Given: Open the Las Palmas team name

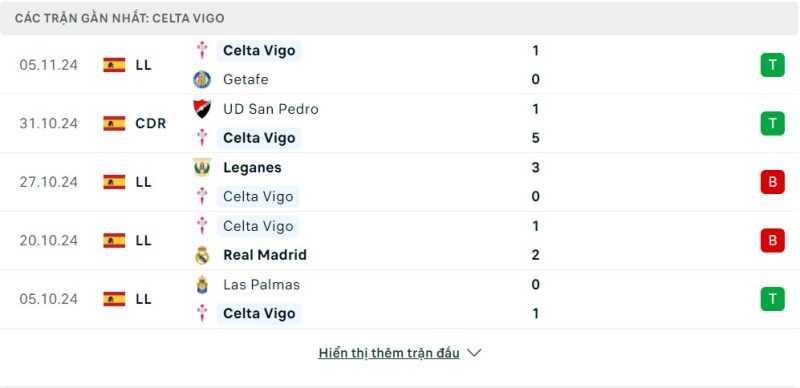Looking at the screenshot, I should pos(261,284).
